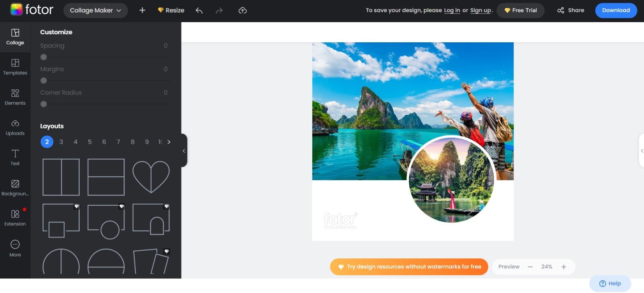The width and height of the screenshot is (644, 293).
Task: Select layout count 5
Action: [90, 142]
